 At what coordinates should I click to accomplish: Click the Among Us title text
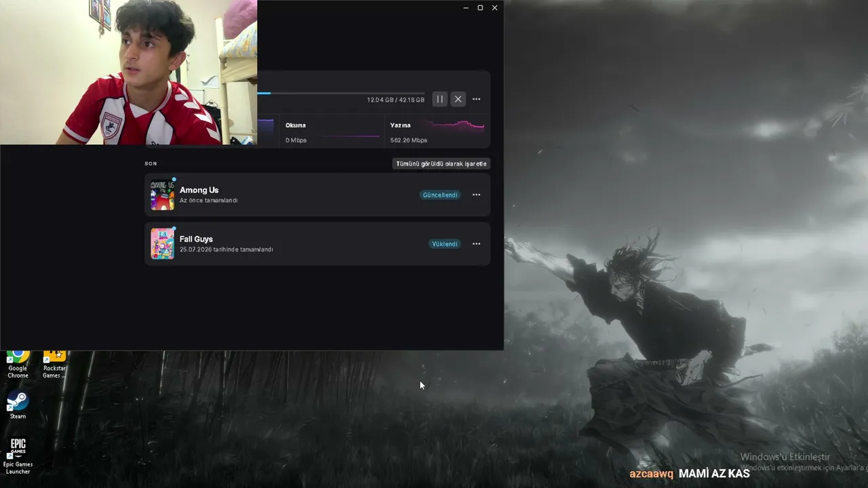point(199,190)
